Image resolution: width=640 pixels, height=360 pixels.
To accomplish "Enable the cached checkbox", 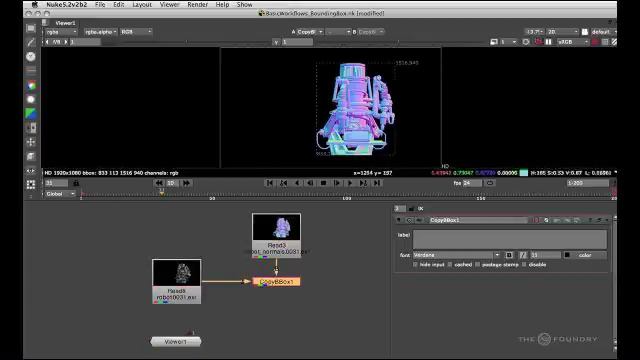I will (x=450, y=264).
